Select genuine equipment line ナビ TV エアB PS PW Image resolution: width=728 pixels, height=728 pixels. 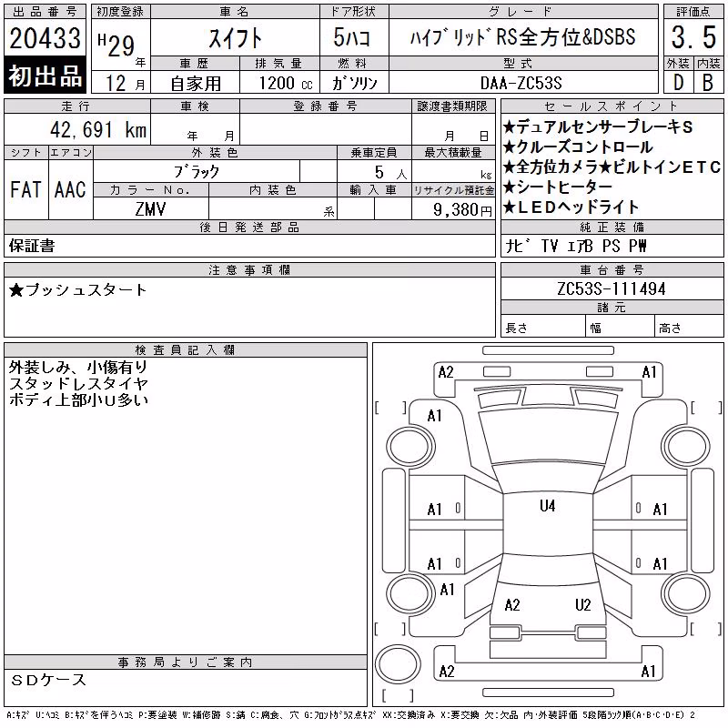pyautogui.click(x=576, y=246)
